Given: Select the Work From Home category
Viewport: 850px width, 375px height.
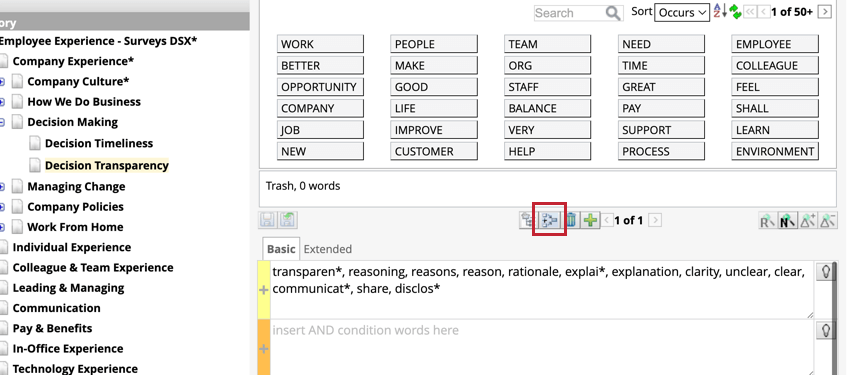Looking at the screenshot, I should (x=75, y=227).
